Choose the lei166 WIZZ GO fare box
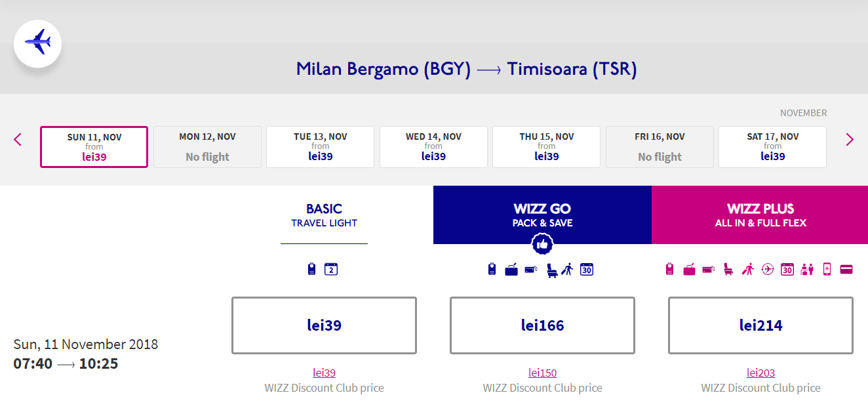This screenshot has height=416, width=868. 542,325
